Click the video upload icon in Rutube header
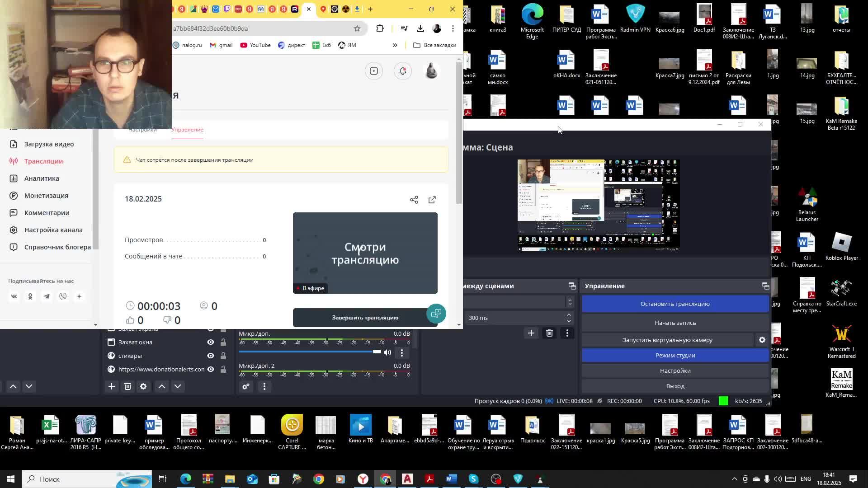The height and width of the screenshot is (488, 868). (374, 71)
